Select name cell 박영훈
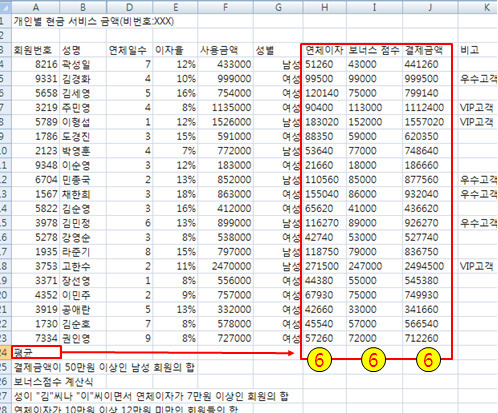 83,151
